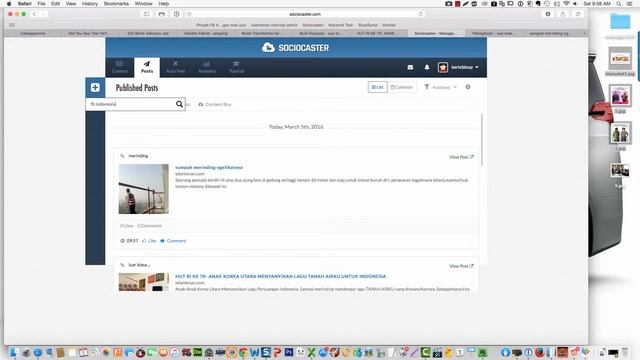Open the posts settings gear

click(468, 87)
